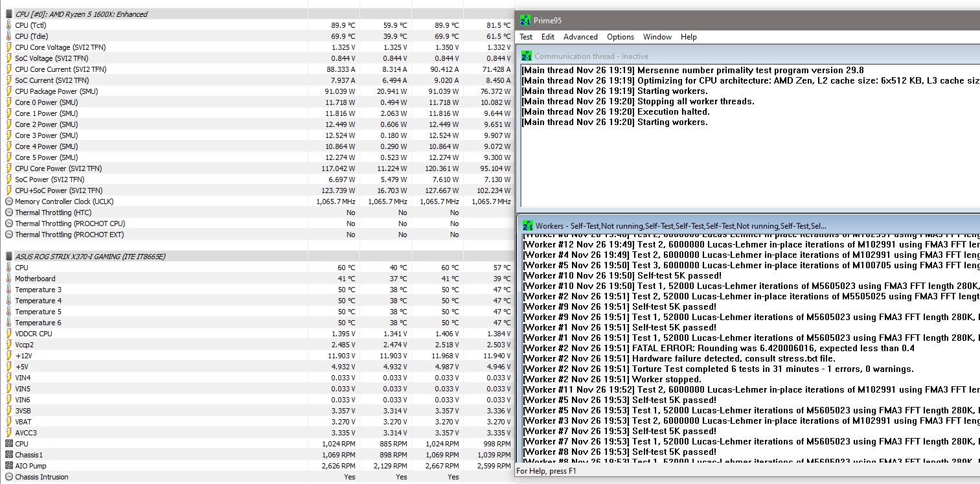The height and width of the screenshot is (484, 980).
Task: Open the Window menu in Prime95
Action: (657, 37)
